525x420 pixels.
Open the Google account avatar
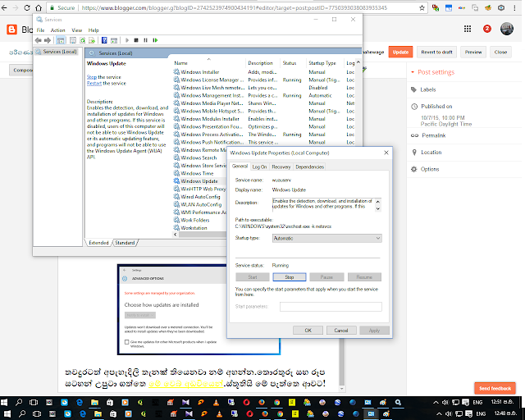click(x=507, y=30)
